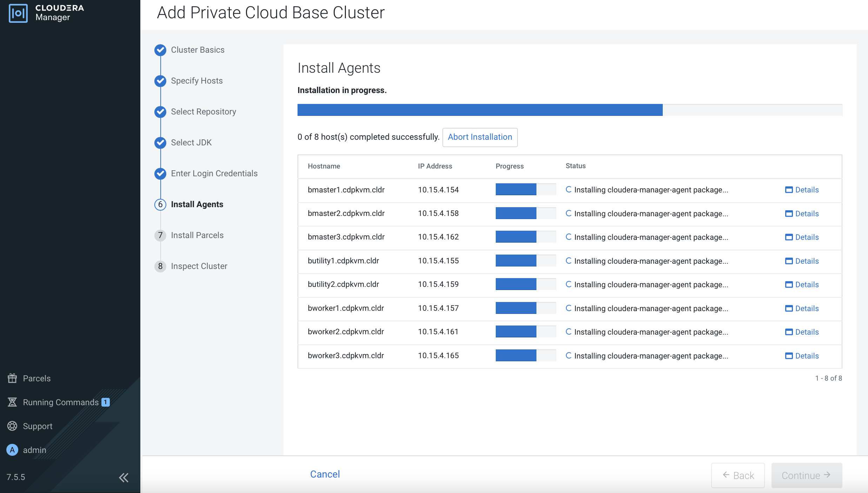868x493 pixels.
Task: Open Parcels gift box icon
Action: (x=12, y=378)
